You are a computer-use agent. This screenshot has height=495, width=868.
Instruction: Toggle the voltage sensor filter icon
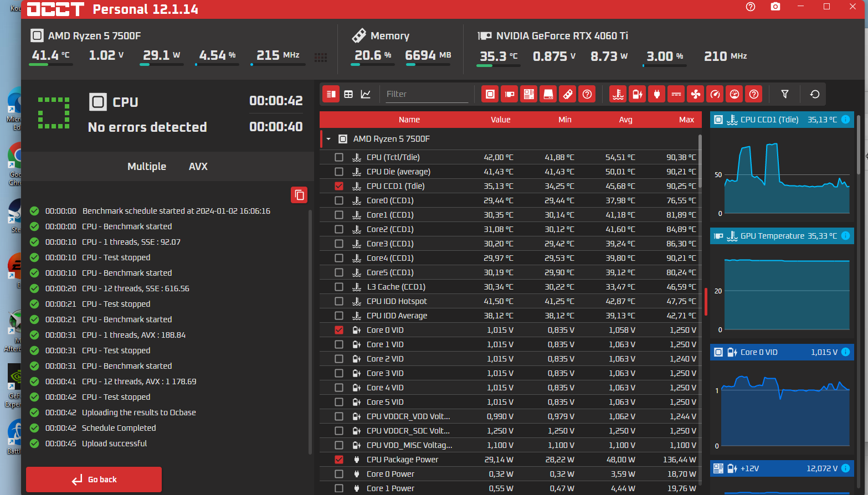[638, 94]
